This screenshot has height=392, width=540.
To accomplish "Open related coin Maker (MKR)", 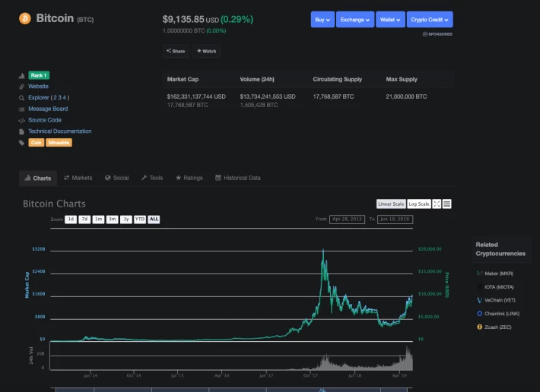I will [x=499, y=273].
